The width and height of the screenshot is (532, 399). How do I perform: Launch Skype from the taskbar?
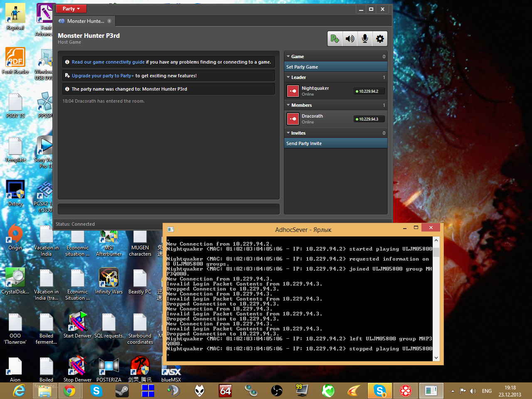96,391
